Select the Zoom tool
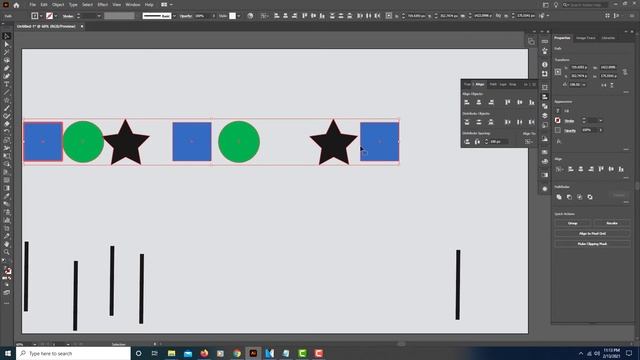The image size is (640, 360). [7, 252]
